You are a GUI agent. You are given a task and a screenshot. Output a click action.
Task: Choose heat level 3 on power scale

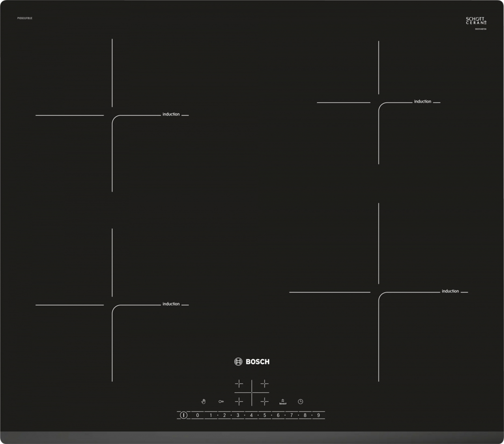[x=238, y=415]
